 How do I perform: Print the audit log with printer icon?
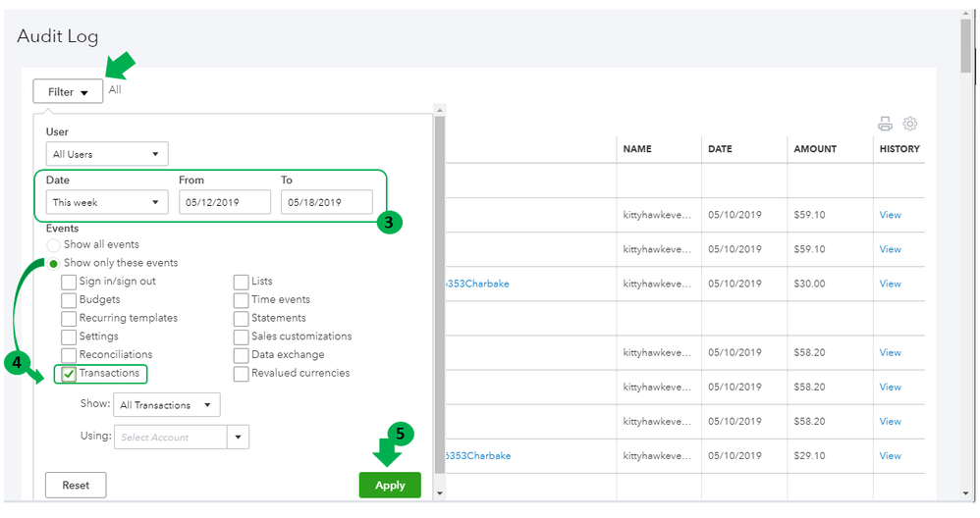tap(885, 124)
